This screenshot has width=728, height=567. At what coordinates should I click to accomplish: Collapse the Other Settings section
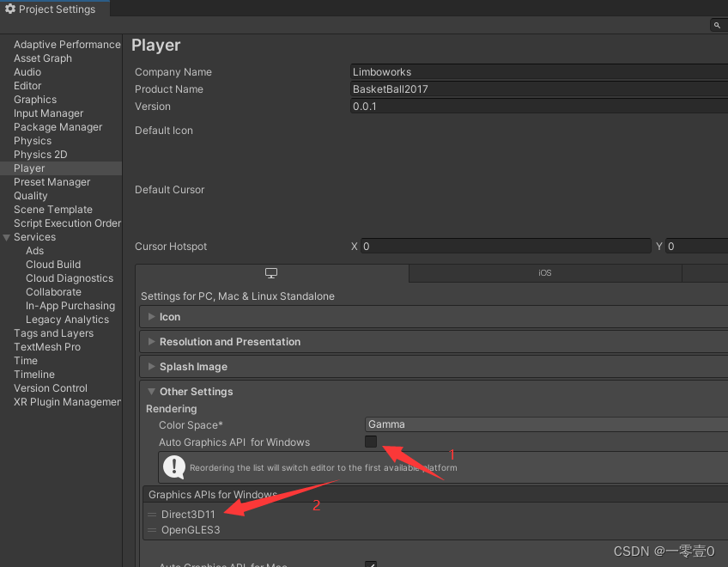151,391
